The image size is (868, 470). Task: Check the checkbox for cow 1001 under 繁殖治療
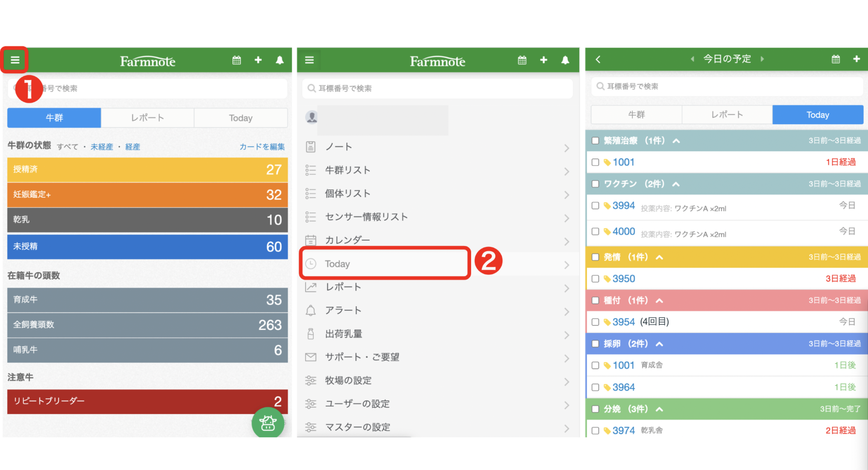[x=595, y=162]
